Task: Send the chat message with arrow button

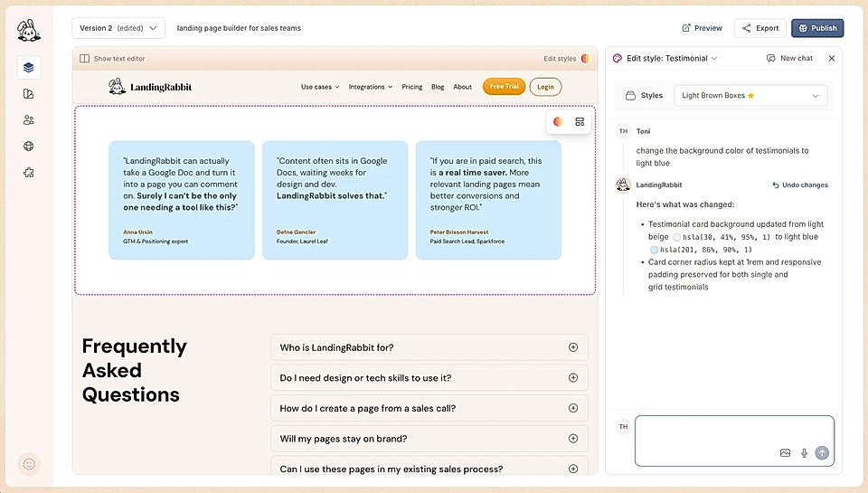Action: click(822, 453)
